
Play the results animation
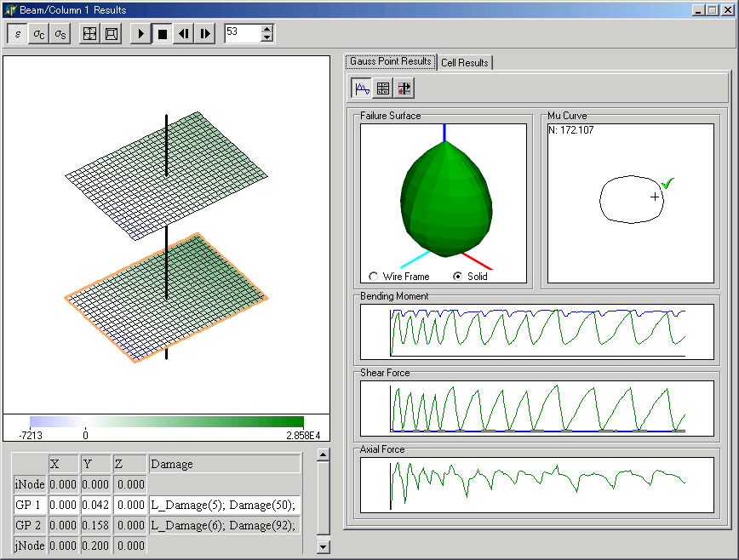[140, 34]
